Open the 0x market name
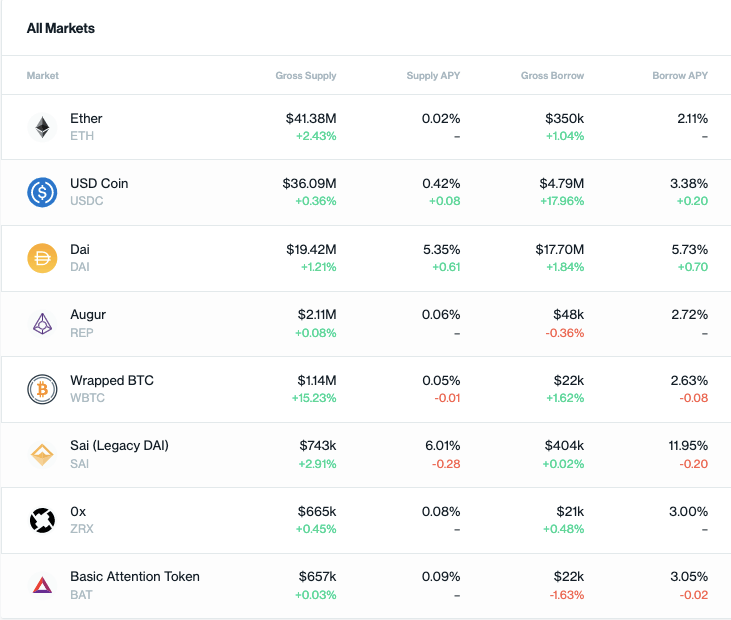Screen dimensions: 731x620 coord(78,512)
